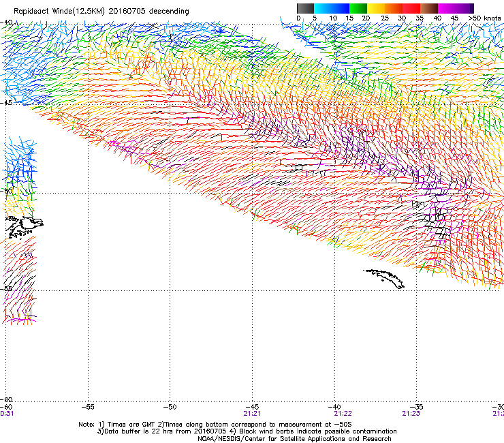Click the Falkland Islands coastline outline
504x443 pixels.
click(x=25, y=227)
